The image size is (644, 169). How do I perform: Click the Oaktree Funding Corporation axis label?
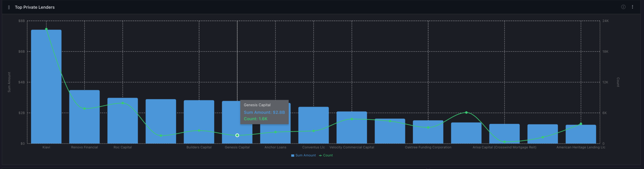428,147
